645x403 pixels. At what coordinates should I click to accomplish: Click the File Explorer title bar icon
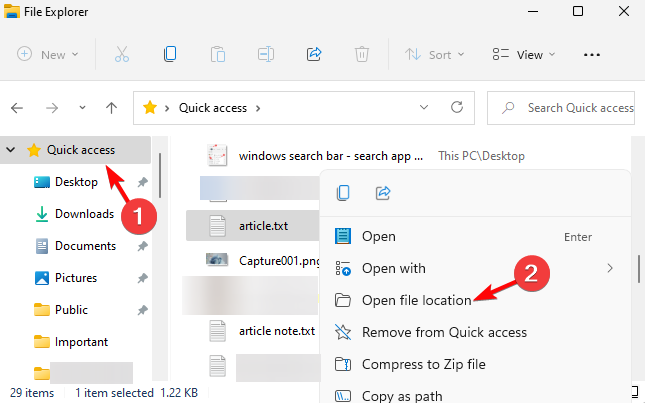pos(12,11)
